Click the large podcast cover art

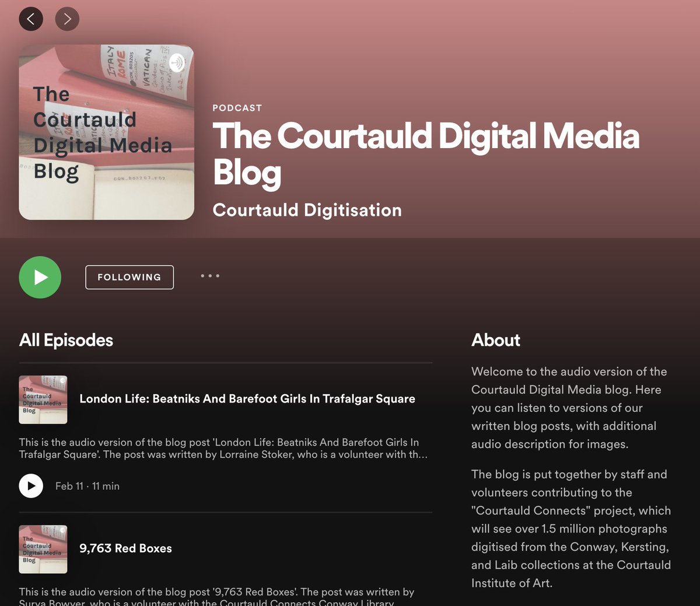coord(106,132)
